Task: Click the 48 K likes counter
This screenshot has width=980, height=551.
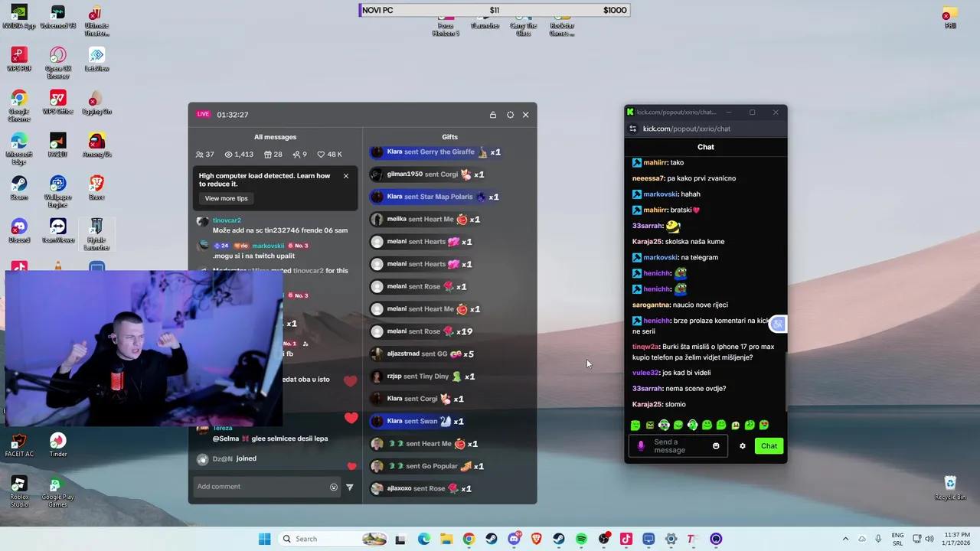Action: (330, 155)
